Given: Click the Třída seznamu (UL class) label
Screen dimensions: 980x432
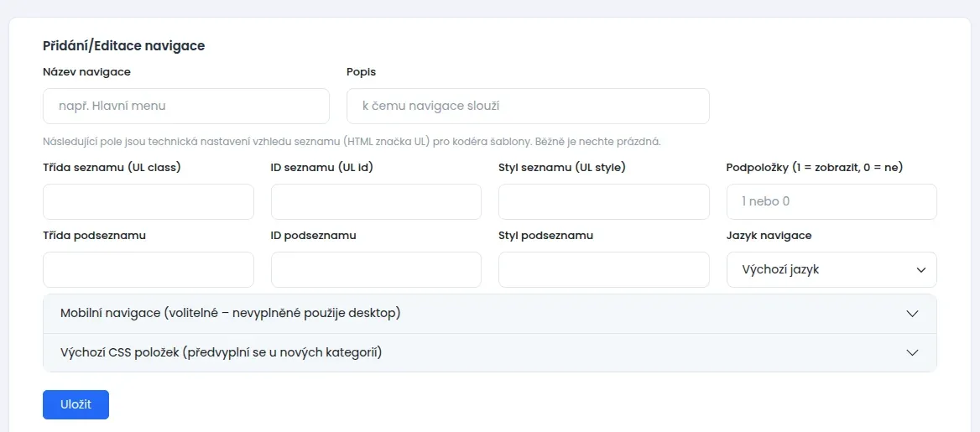Looking at the screenshot, I should click(x=112, y=168).
